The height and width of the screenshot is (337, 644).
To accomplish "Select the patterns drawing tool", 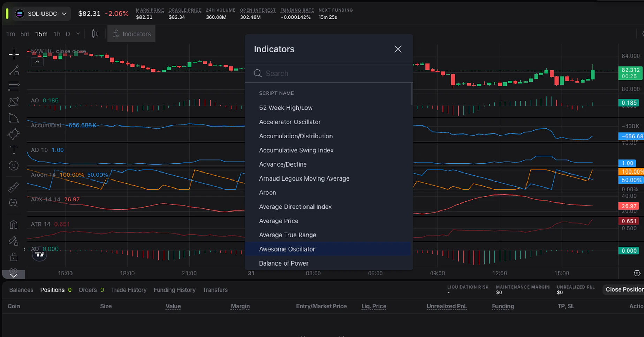I will 14,102.
